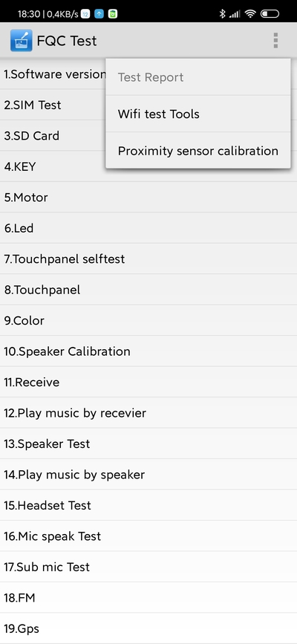This screenshot has height=644, width=297.
Task: Launch 7.Touchpanel selftest
Action: point(148,258)
